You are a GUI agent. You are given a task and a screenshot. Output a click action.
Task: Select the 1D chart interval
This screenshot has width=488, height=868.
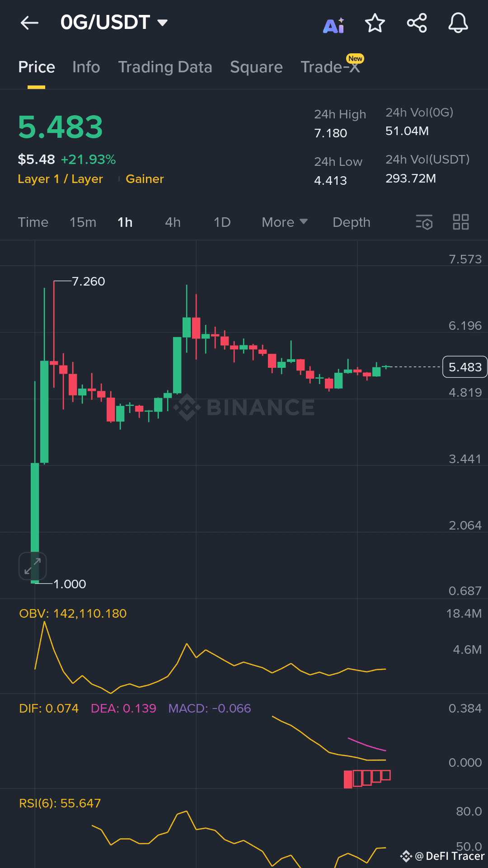[222, 222]
